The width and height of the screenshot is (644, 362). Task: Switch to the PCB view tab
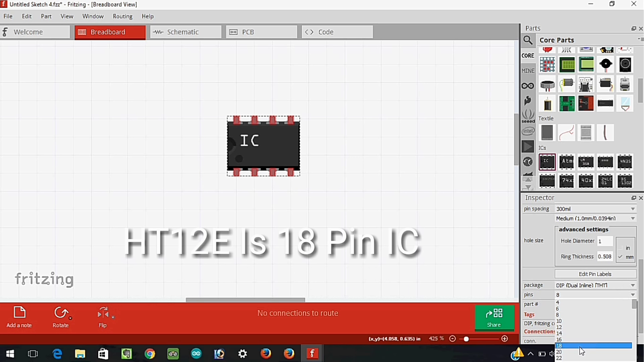click(261, 32)
